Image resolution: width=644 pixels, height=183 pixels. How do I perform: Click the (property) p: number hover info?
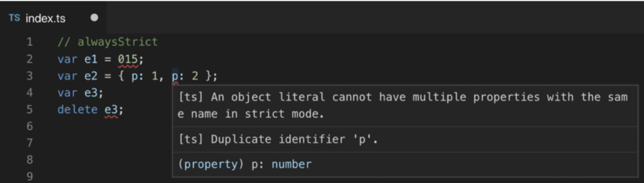245,164
